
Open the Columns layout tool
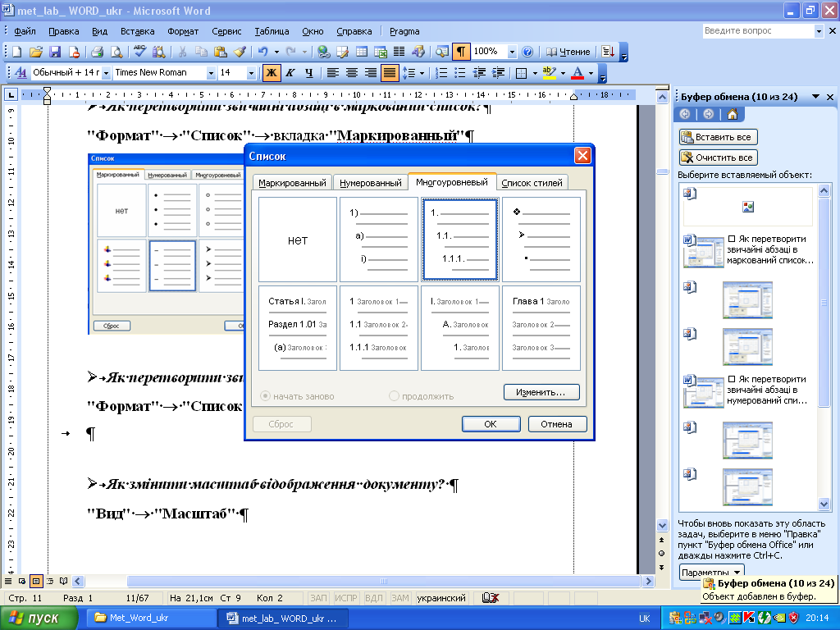[x=399, y=52]
